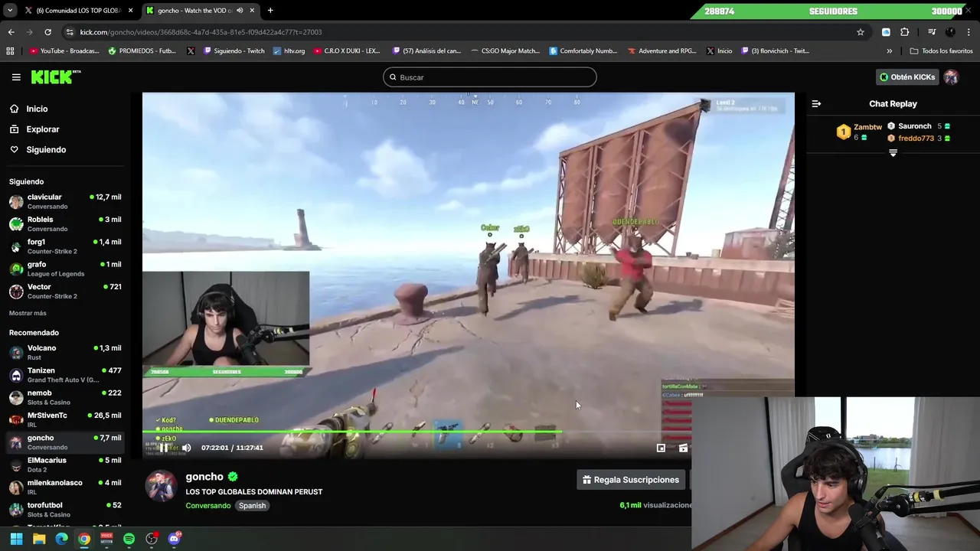The image size is (980, 551).
Task: Show more bookmarks with overflow chevron
Action: click(x=889, y=51)
